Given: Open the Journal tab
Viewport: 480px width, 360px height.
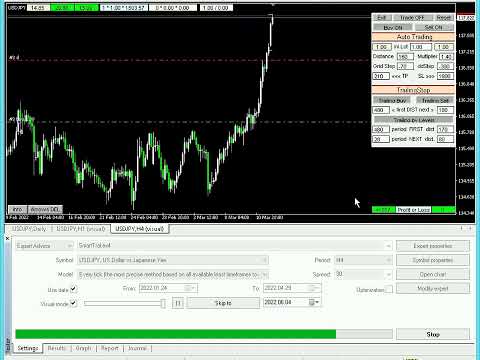Looking at the screenshot, I should tap(137, 348).
